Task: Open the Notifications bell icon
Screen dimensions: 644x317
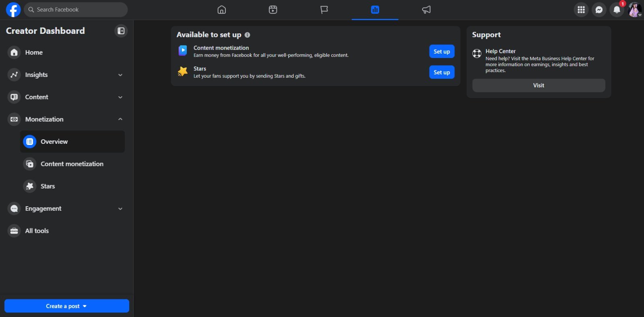Action: (x=617, y=10)
